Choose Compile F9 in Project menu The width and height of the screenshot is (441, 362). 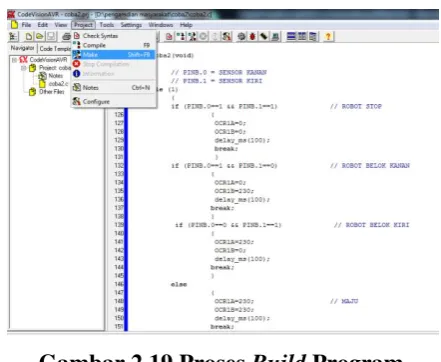tap(114, 45)
